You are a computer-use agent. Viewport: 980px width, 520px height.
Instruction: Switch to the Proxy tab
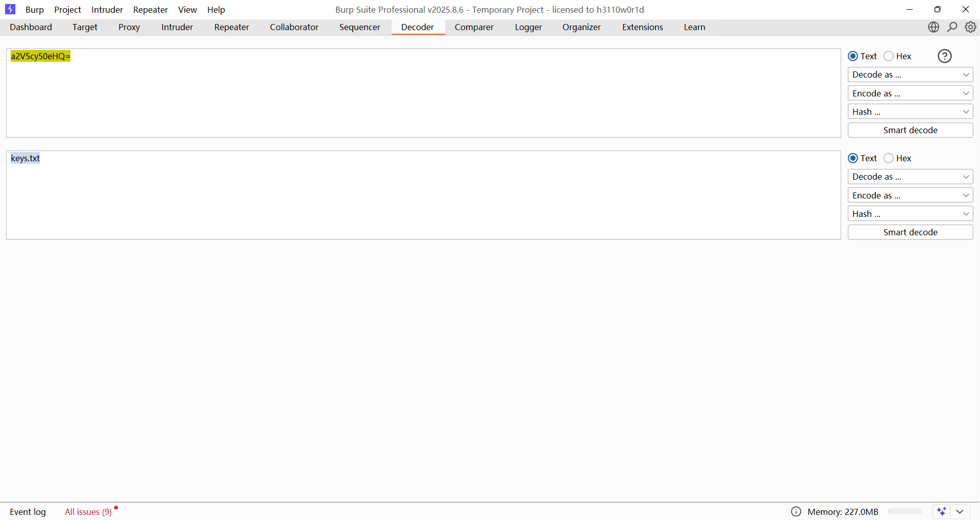coord(129,27)
